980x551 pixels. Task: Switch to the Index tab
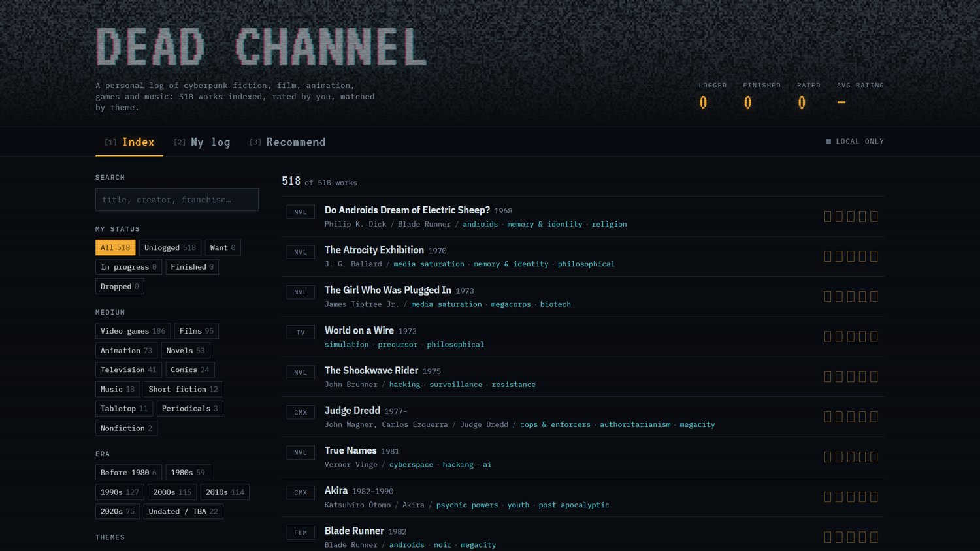coord(129,142)
